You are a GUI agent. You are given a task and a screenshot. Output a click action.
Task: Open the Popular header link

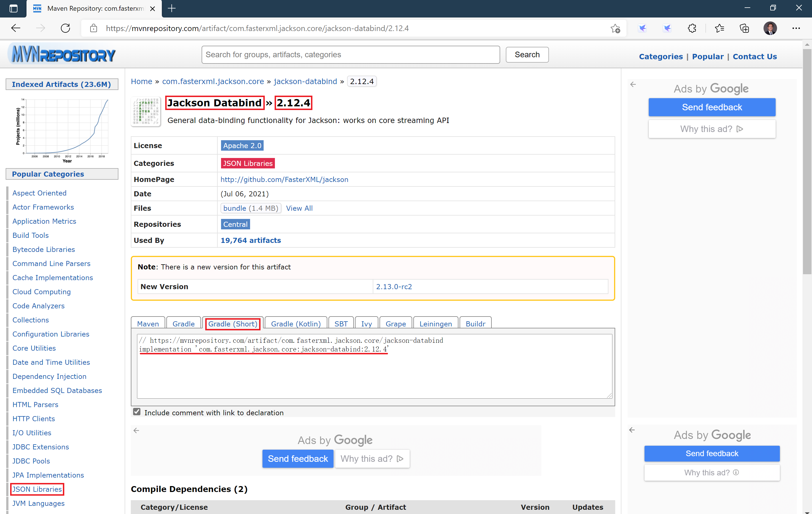708,56
